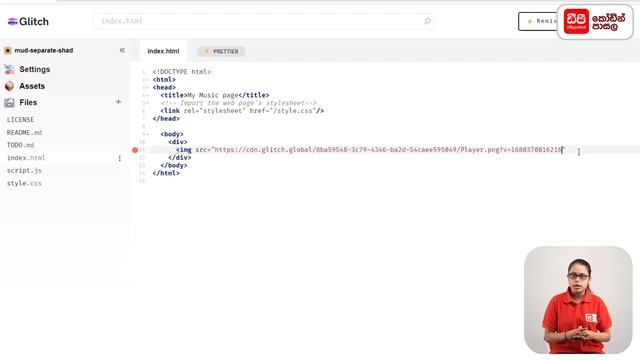
Task: Open options menu for index.html file
Action: [120, 158]
